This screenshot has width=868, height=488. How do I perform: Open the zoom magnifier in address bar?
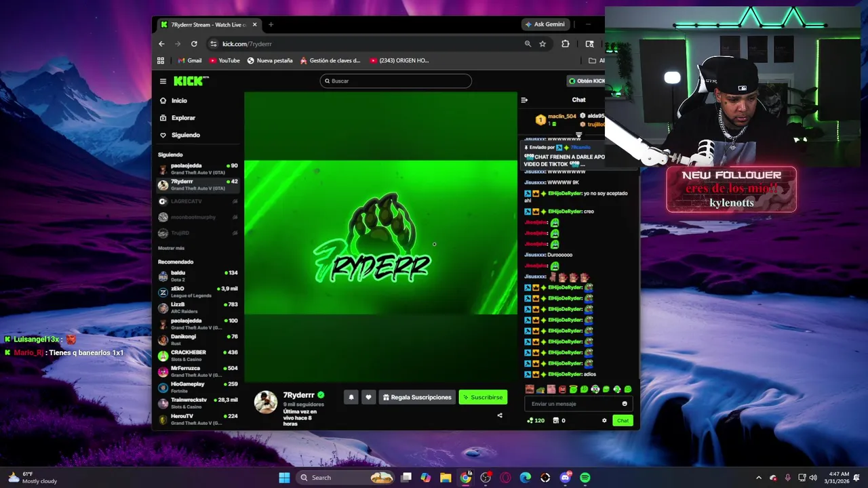(x=528, y=44)
